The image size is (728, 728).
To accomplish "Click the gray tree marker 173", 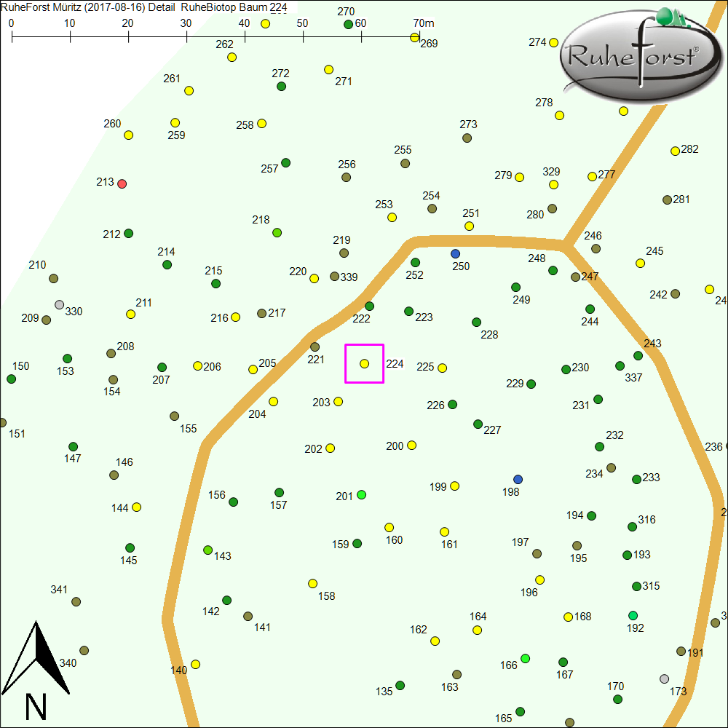I will (x=664, y=679).
